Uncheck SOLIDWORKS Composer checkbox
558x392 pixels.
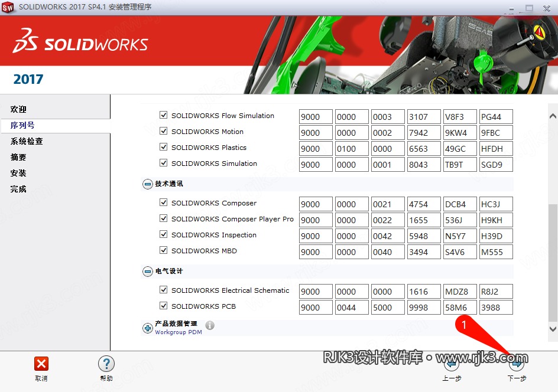click(163, 202)
